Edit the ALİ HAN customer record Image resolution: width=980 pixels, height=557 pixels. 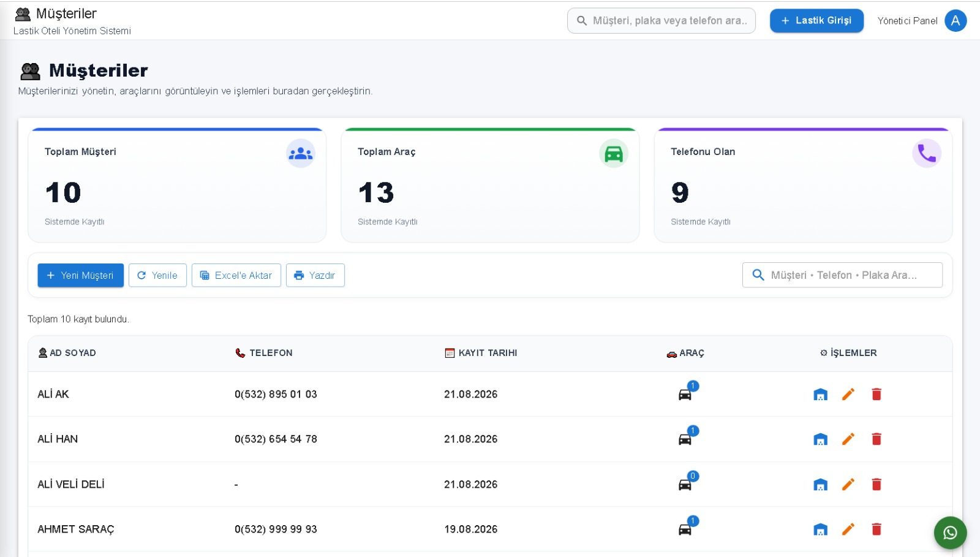(848, 439)
